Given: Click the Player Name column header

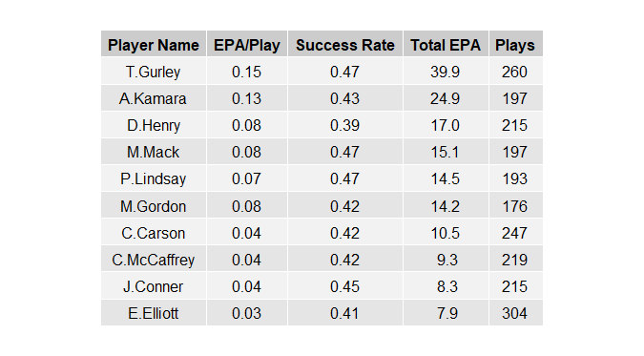Looking at the screenshot, I should click(154, 44).
